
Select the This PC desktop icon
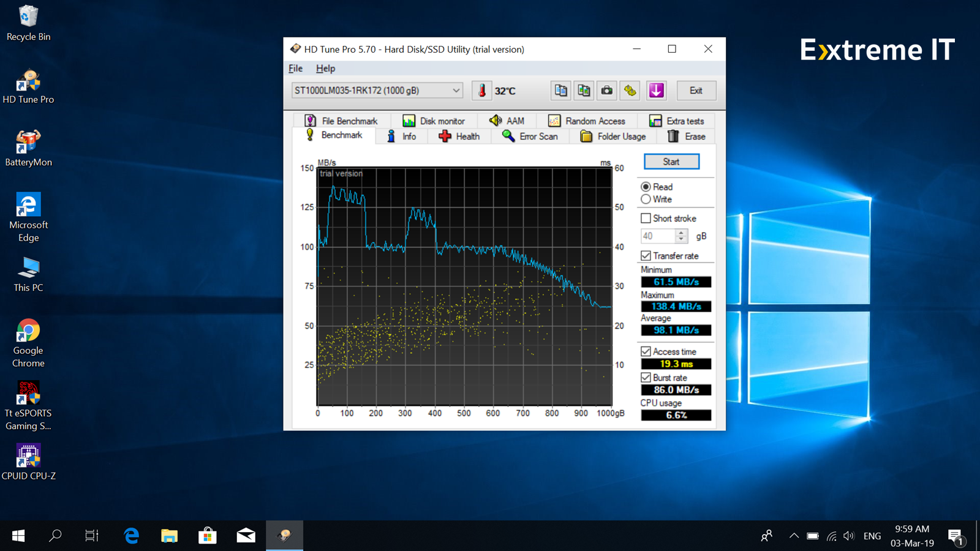pos(28,274)
